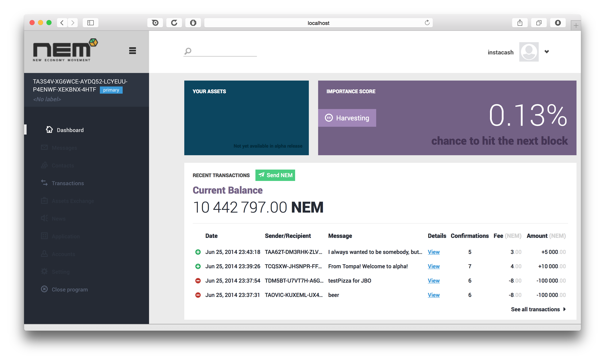View details of the Tompa welcome transaction

click(434, 266)
